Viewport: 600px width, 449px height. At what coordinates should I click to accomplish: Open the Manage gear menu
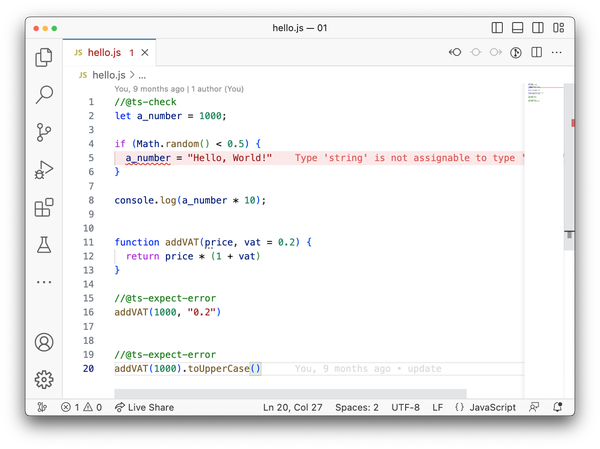click(44, 379)
